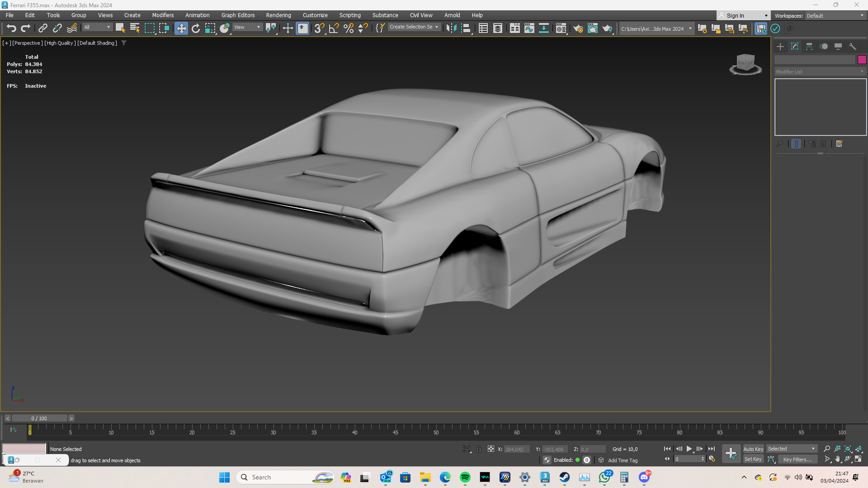This screenshot has width=868, height=488.
Task: Expand the Modifier List dropdown
Action: [820, 72]
